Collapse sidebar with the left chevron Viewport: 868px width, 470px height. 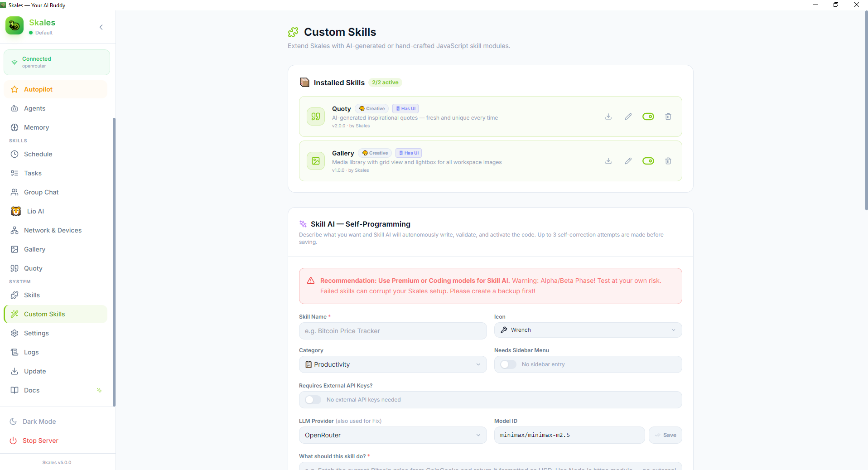coord(101,27)
